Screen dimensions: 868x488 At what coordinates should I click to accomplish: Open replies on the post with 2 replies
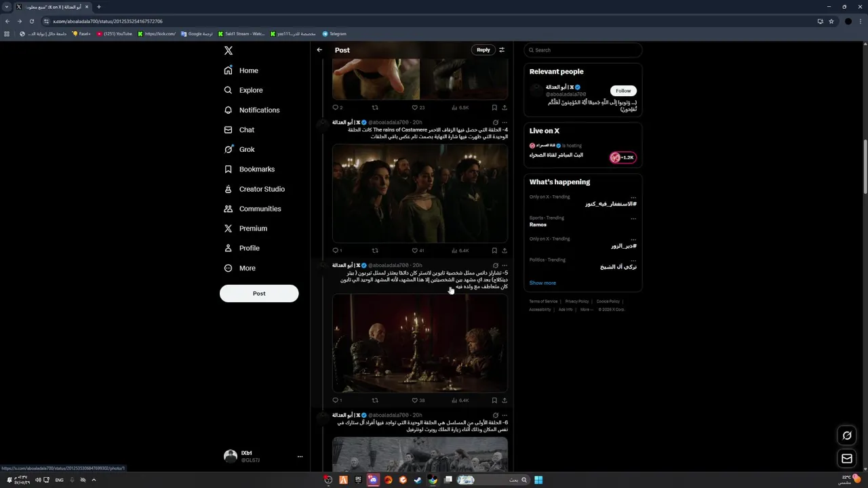point(337,107)
